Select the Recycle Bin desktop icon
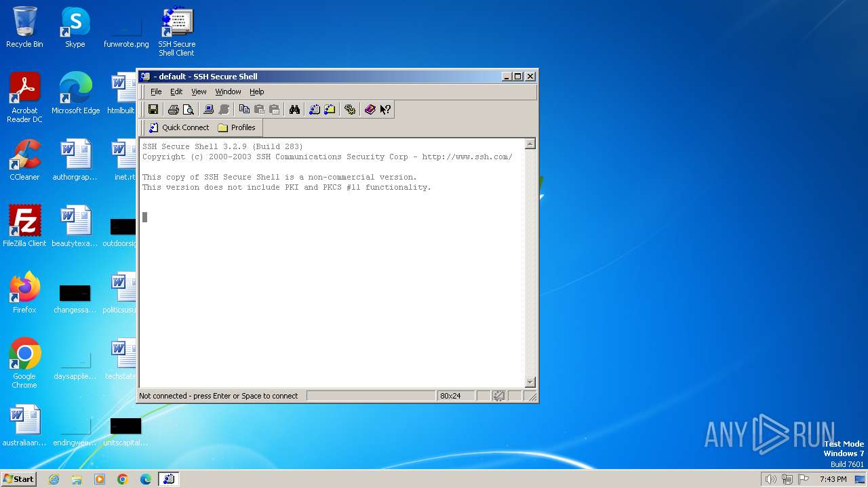This screenshot has height=488, width=868. [x=24, y=27]
